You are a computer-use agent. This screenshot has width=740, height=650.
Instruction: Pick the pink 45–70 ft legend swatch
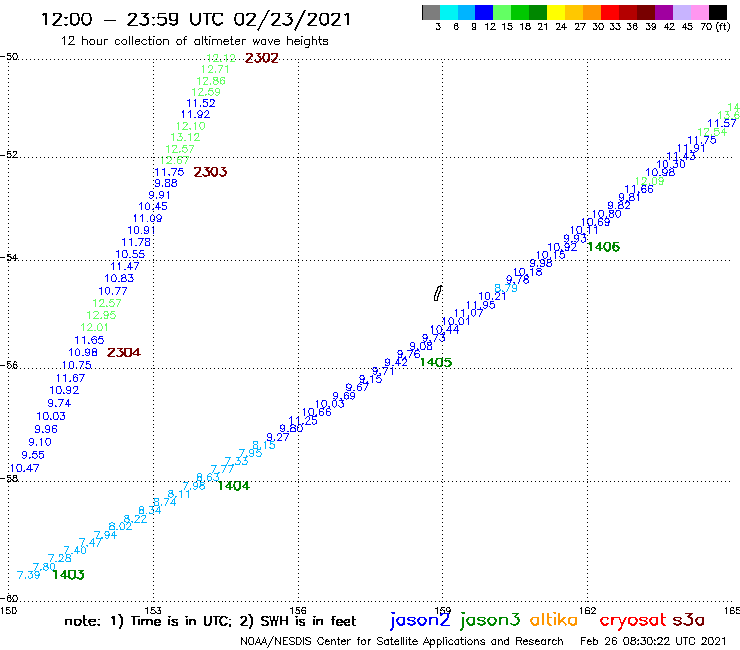point(699,12)
